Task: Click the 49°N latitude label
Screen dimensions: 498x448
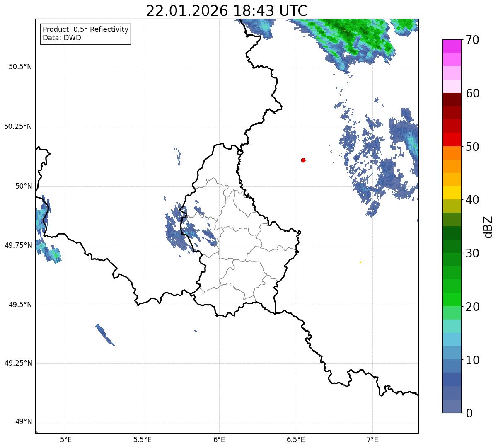Action: (24, 422)
